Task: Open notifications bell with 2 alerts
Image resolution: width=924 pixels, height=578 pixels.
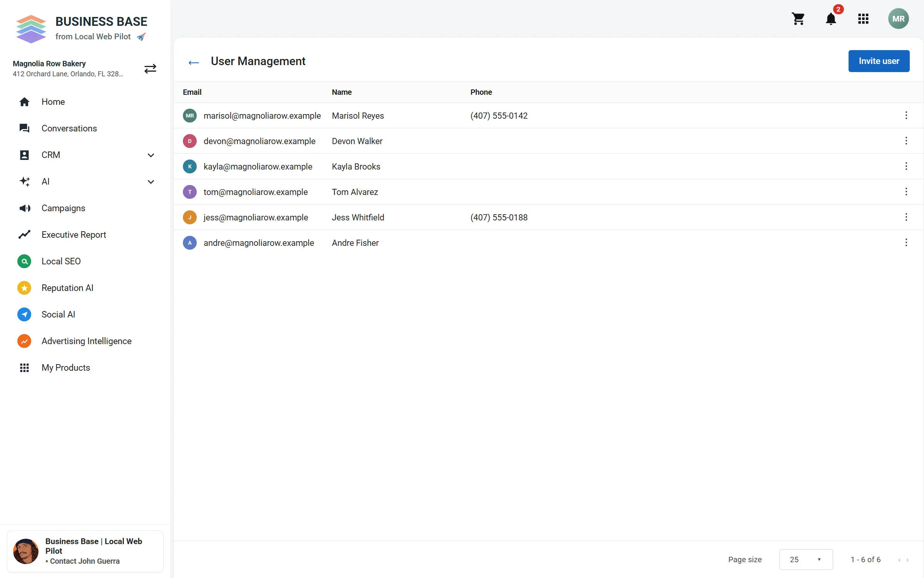Action: (x=831, y=19)
